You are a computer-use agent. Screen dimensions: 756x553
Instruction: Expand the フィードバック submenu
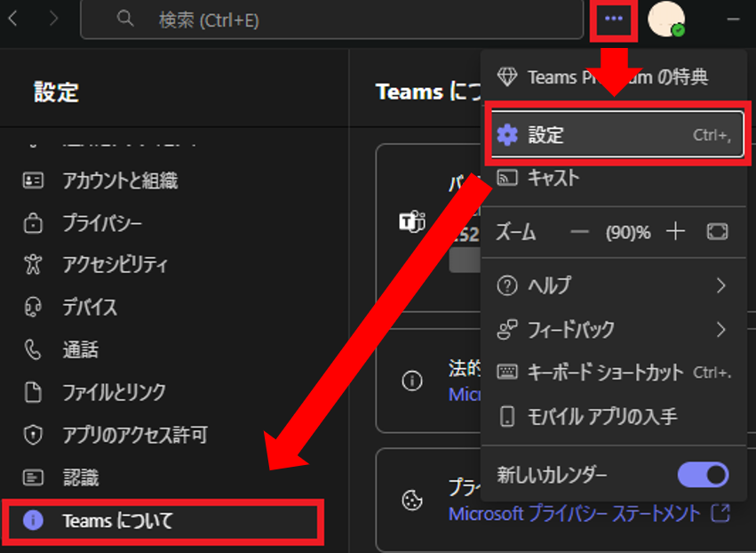click(613, 329)
